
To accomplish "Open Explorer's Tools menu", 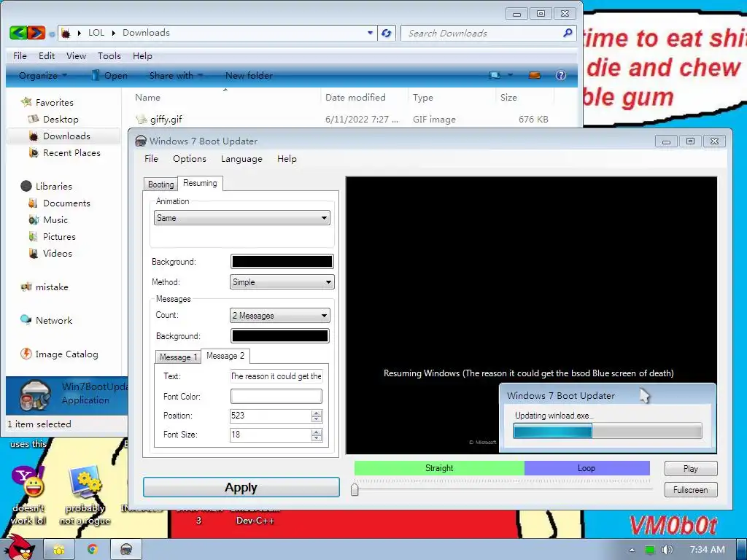I will click(x=109, y=55).
